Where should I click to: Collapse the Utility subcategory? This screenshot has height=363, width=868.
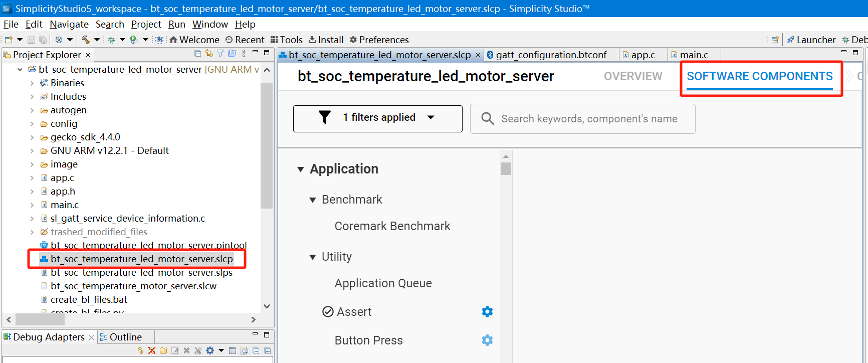point(313,257)
